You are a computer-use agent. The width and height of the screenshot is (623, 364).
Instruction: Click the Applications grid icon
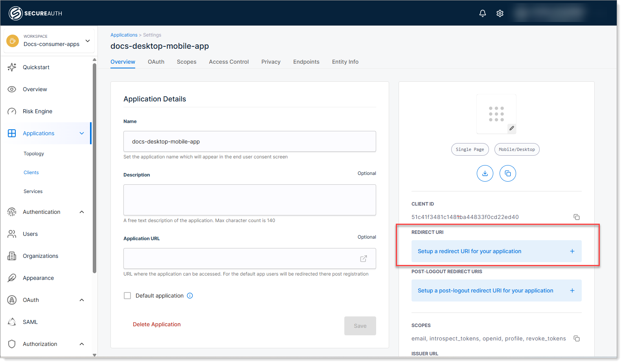click(12, 133)
